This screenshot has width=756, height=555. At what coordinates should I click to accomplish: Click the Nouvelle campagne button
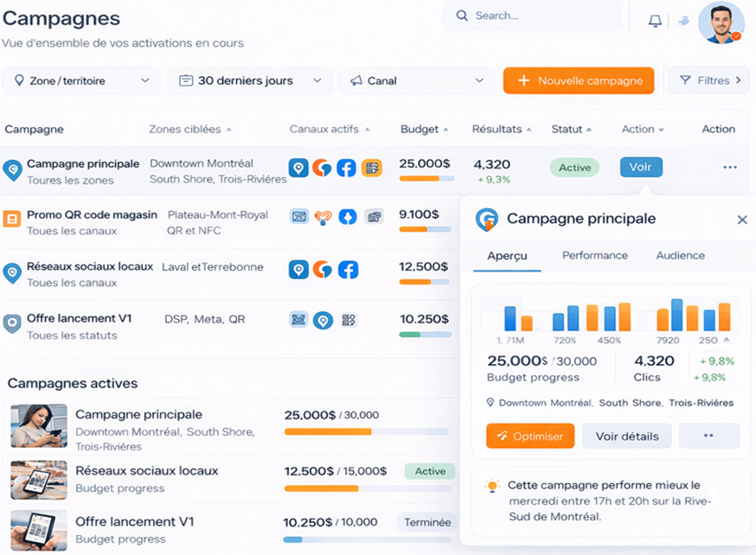tap(579, 80)
